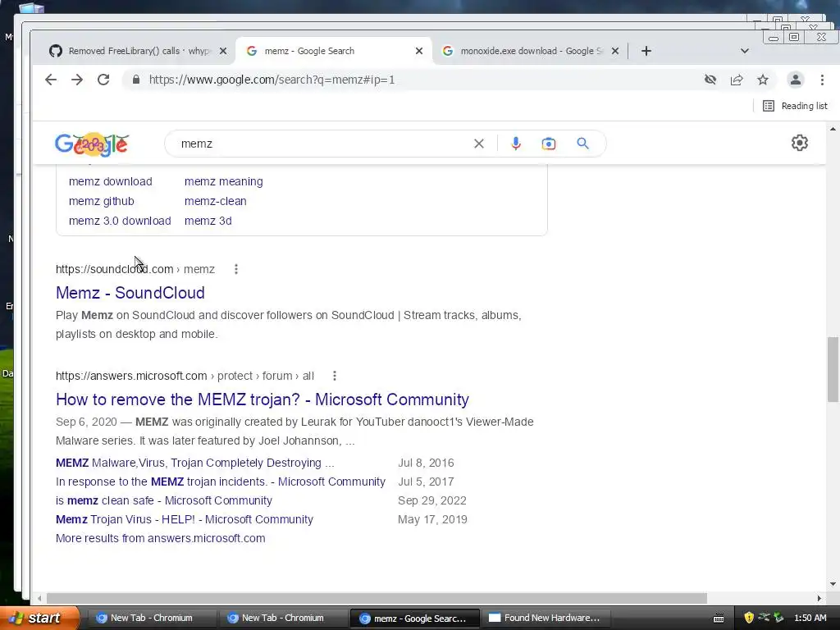The image size is (840, 630).
Task: Submit search with the magnifier icon
Action: (583, 144)
